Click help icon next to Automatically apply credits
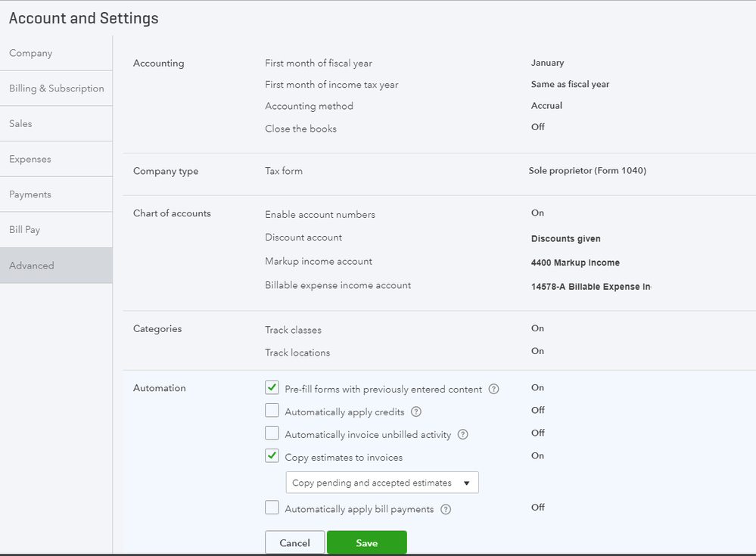 (415, 412)
